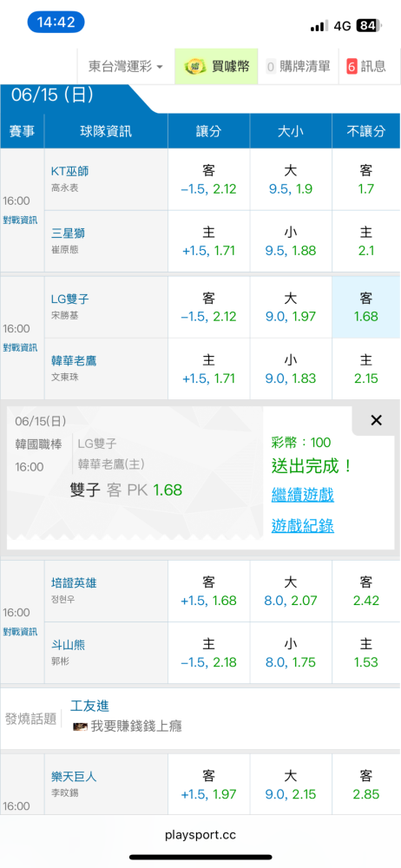Open the 遊戲紀錄 link
This screenshot has height=868, width=401.
(x=302, y=526)
